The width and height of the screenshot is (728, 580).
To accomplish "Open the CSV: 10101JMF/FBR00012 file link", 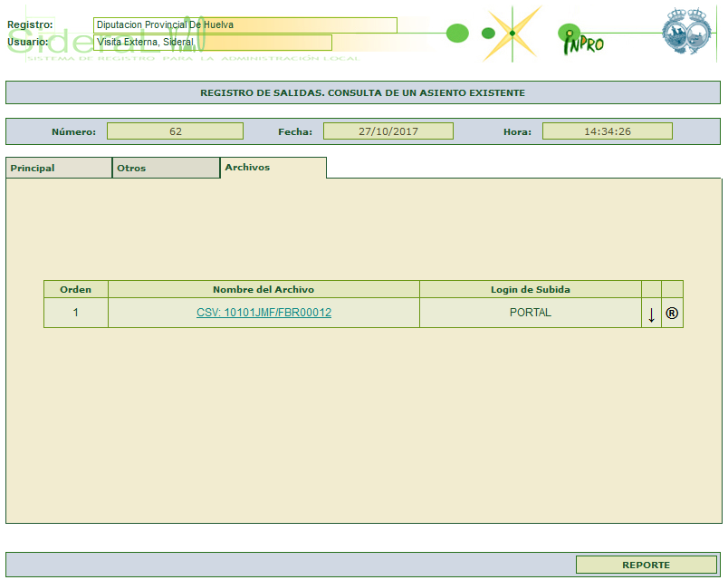I will point(263,313).
